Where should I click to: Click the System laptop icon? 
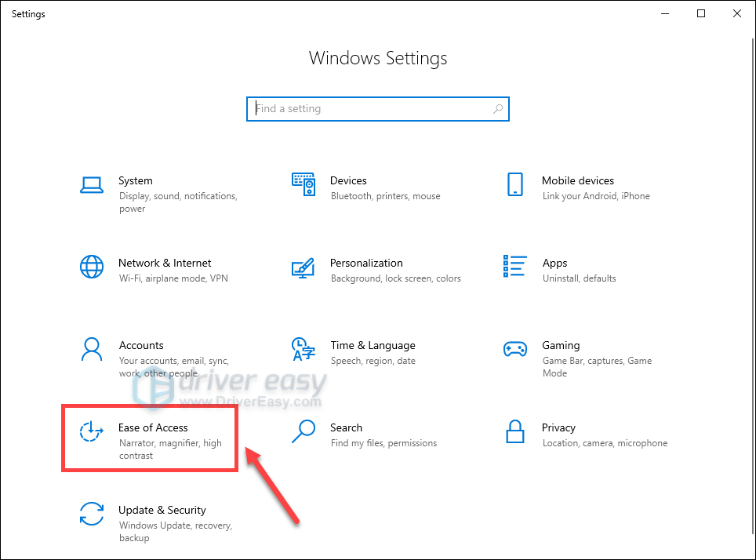[x=92, y=185]
